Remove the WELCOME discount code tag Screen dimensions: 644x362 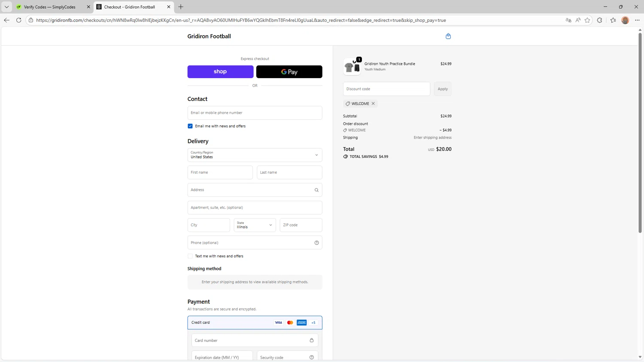tap(373, 103)
